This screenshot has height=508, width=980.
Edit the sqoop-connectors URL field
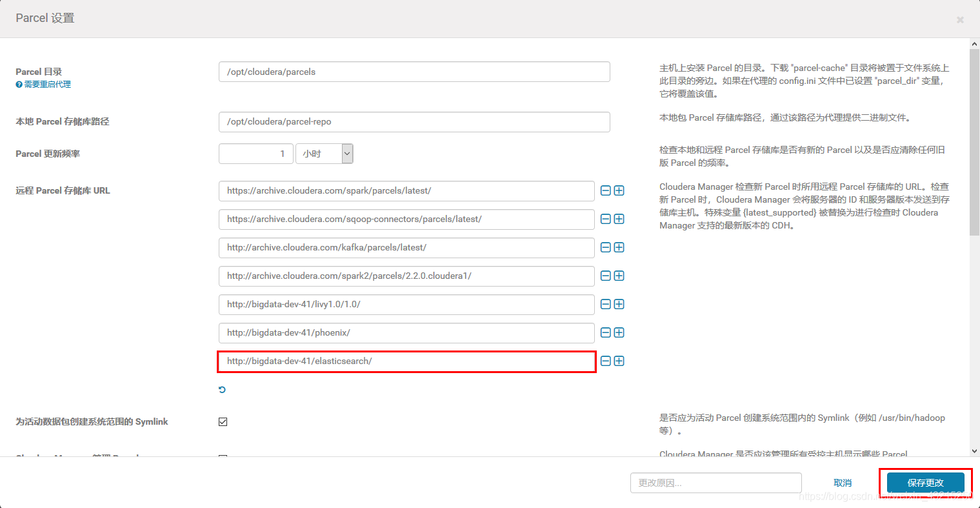pos(406,219)
